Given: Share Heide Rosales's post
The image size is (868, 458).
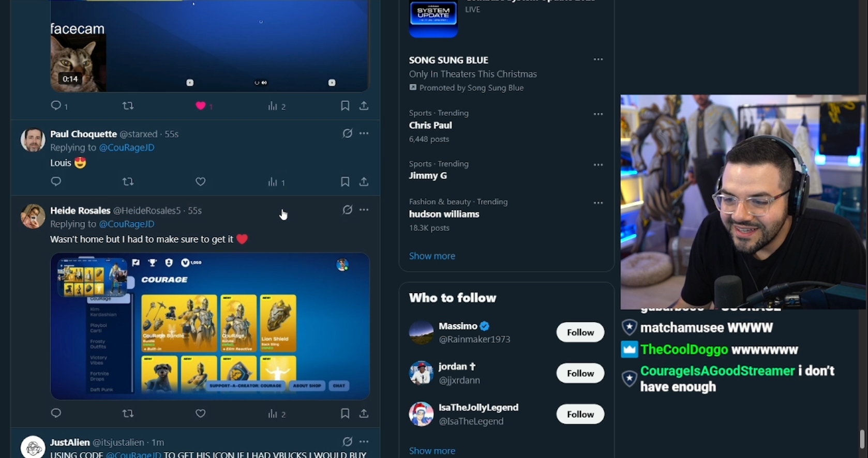Looking at the screenshot, I should pyautogui.click(x=364, y=413).
